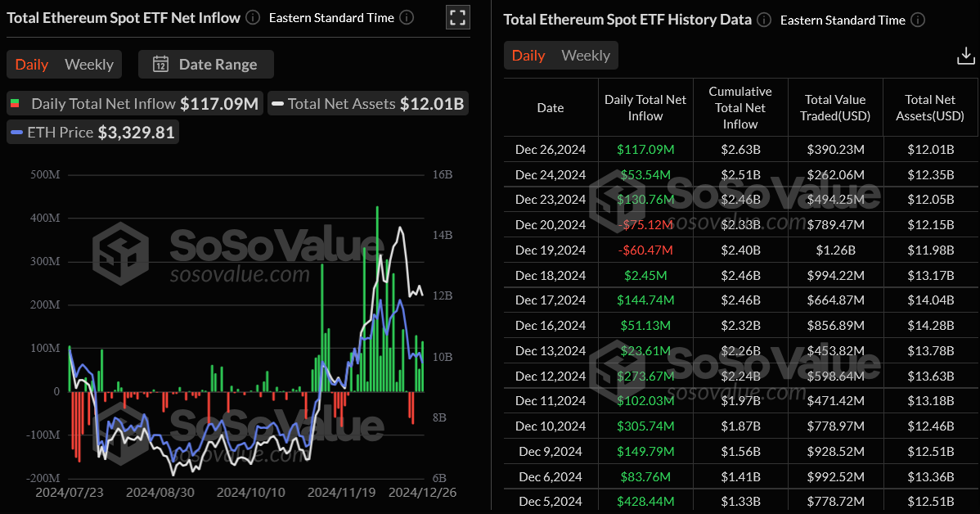Click the Dec 11,2024 date cell
This screenshot has height=514, width=980.
(x=551, y=401)
